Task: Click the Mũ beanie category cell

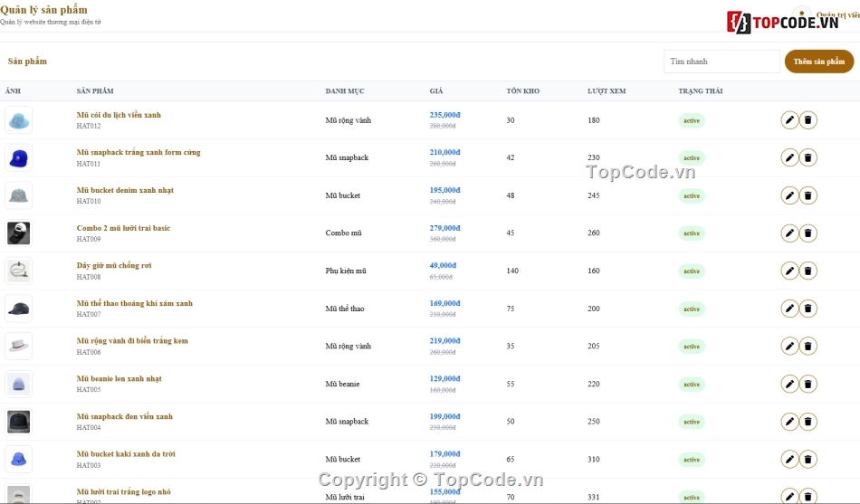Action: click(x=342, y=384)
